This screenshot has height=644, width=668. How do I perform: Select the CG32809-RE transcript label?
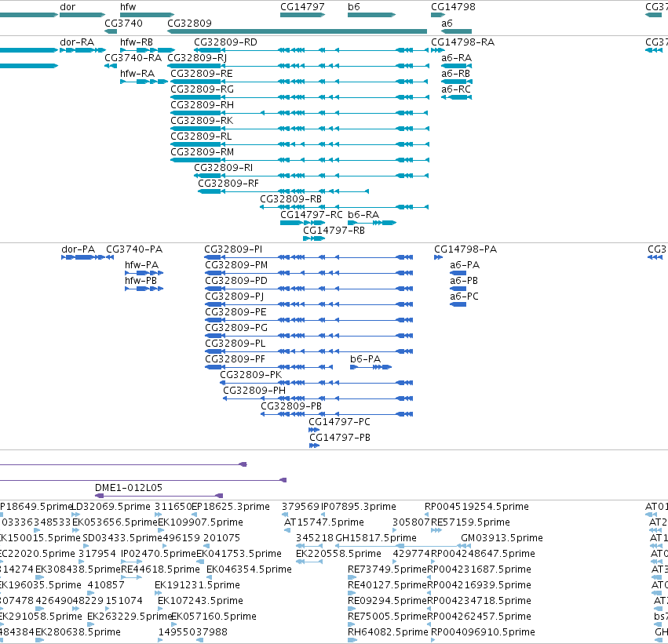[202, 74]
